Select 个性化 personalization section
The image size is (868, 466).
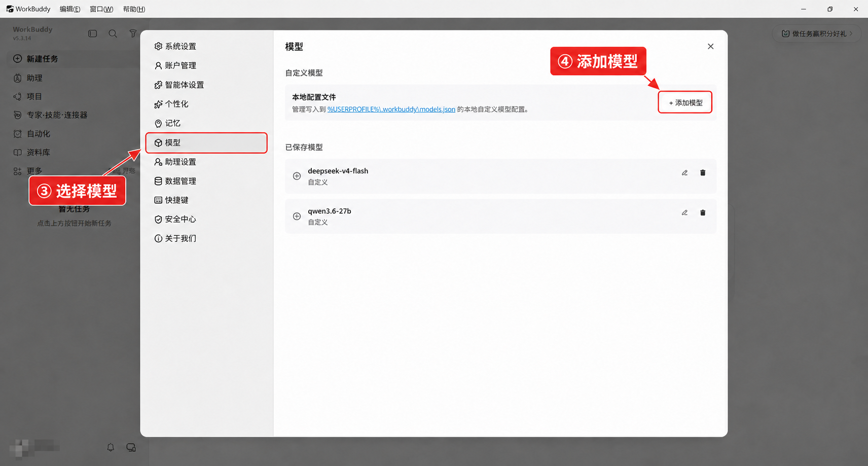(206, 104)
